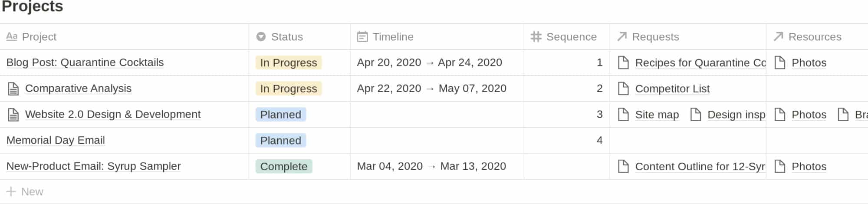Click the arrow icon in Requests header
Screen dimensions: 868x204
click(622, 36)
